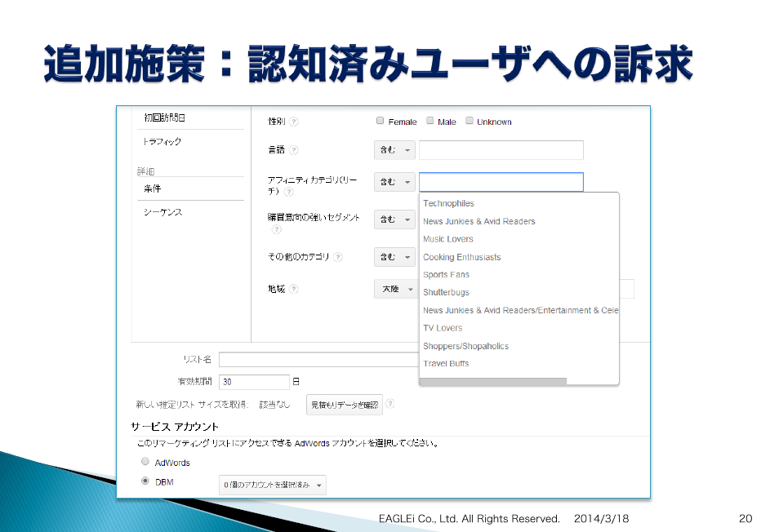Open the 大陸 region dropdown
The width and height of the screenshot is (770, 532).
pyautogui.click(x=396, y=289)
